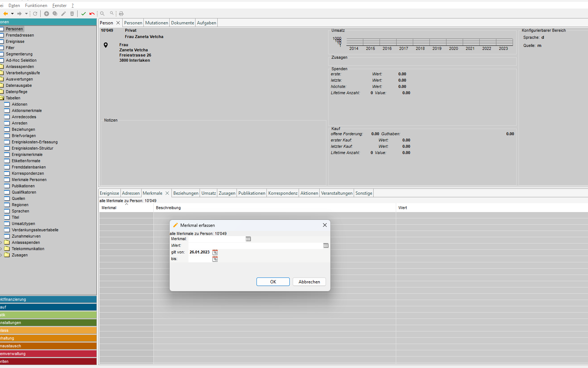Open the Funktionen menu
Screen dimensions: 588x368
(x=36, y=6)
